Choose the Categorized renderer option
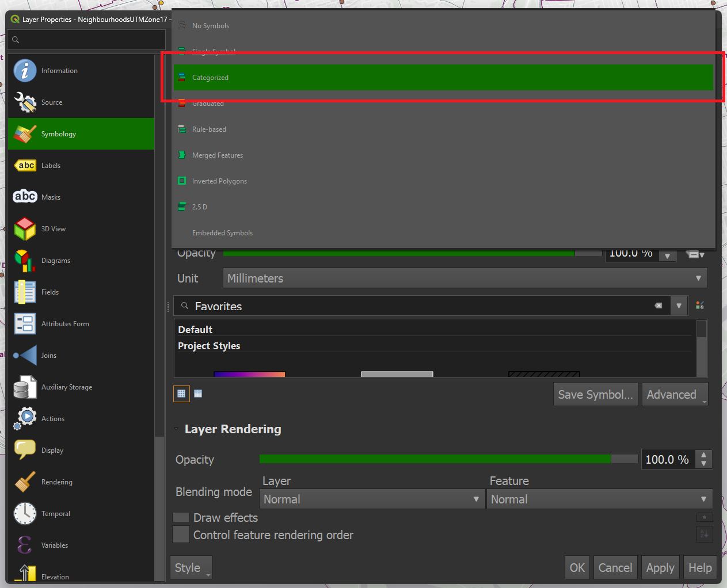The height and width of the screenshot is (588, 727). [x=443, y=78]
